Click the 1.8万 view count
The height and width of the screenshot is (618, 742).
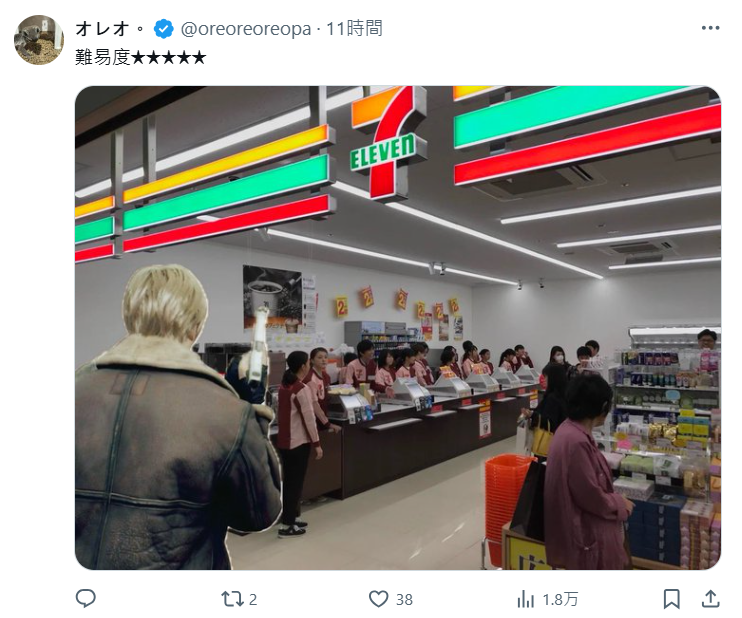560,600
